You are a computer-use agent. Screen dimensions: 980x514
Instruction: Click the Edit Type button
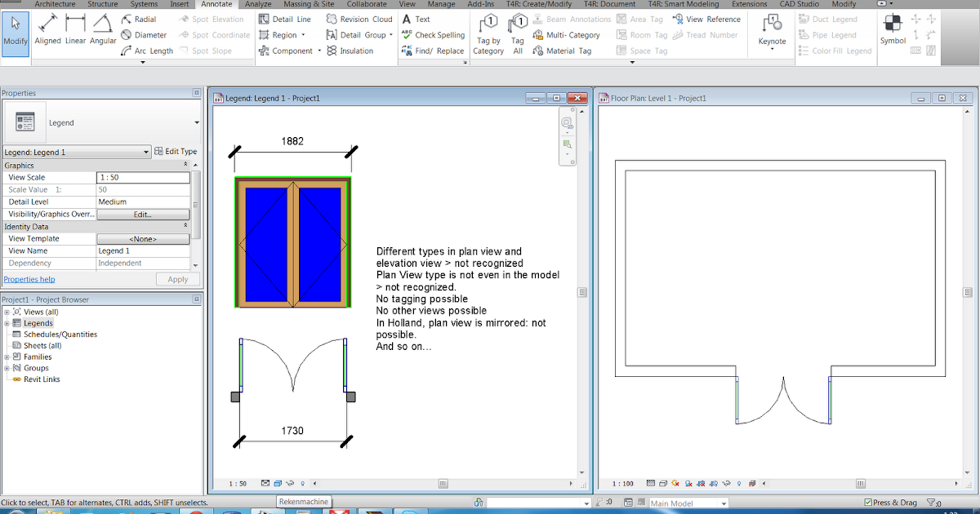(x=176, y=150)
